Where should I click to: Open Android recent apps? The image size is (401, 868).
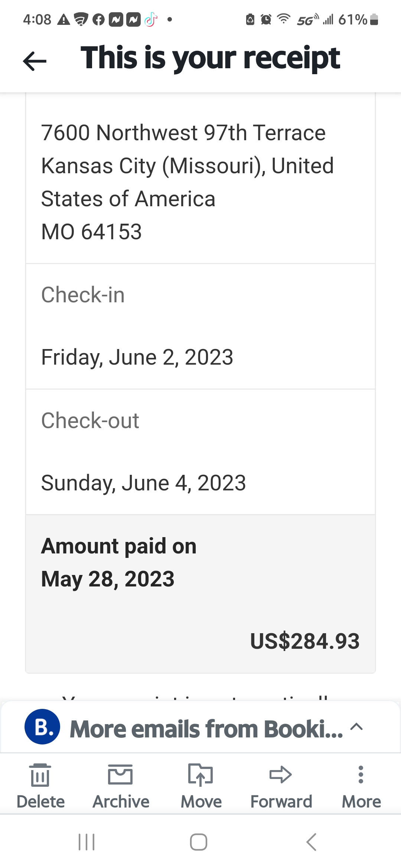click(x=87, y=842)
